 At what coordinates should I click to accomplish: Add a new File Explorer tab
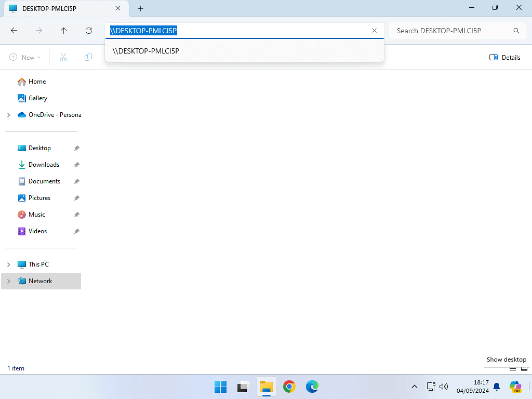[140, 8]
